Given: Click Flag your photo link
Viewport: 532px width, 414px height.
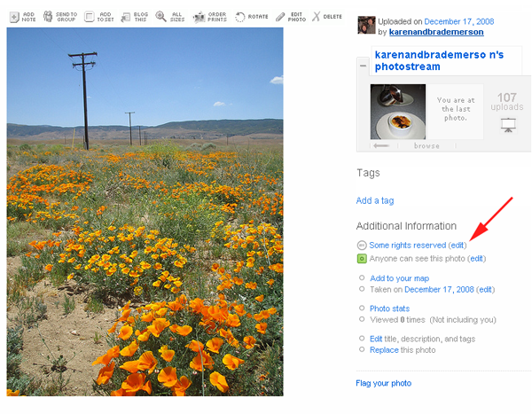Looking at the screenshot, I should click(383, 383).
